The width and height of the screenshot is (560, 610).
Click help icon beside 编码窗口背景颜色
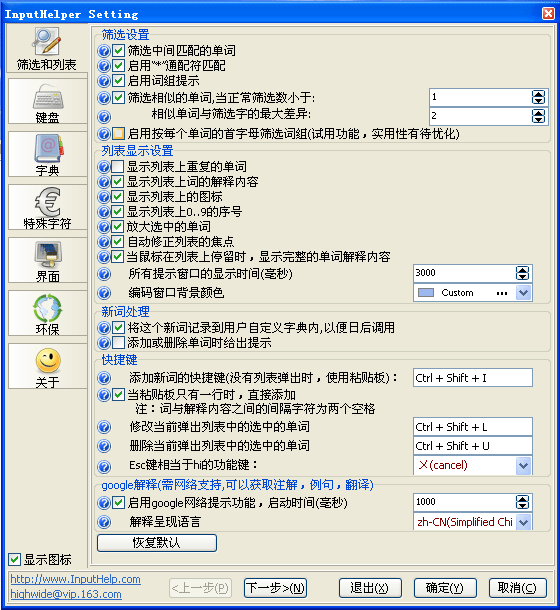point(104,293)
